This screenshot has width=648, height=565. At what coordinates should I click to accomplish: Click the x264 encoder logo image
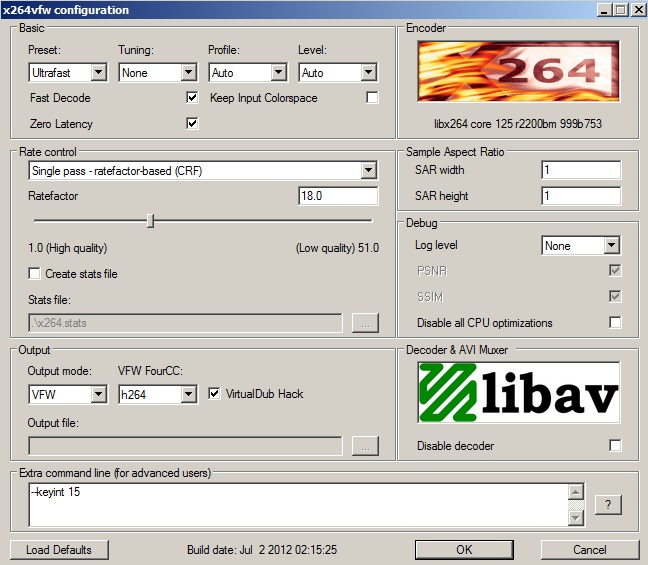coord(518,75)
